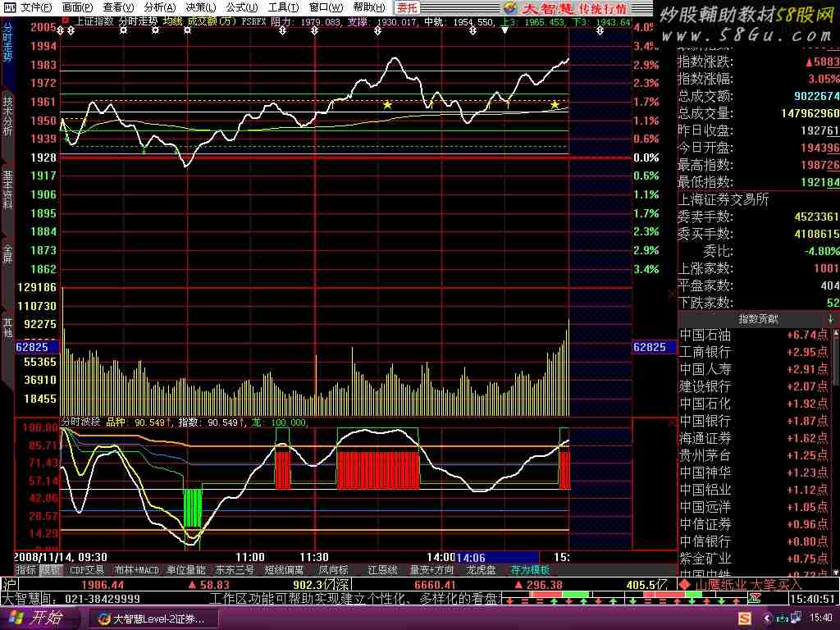The width and height of the screenshot is (840, 630).
Task: Click the Sogou input method tray icon
Action: [x=745, y=619]
